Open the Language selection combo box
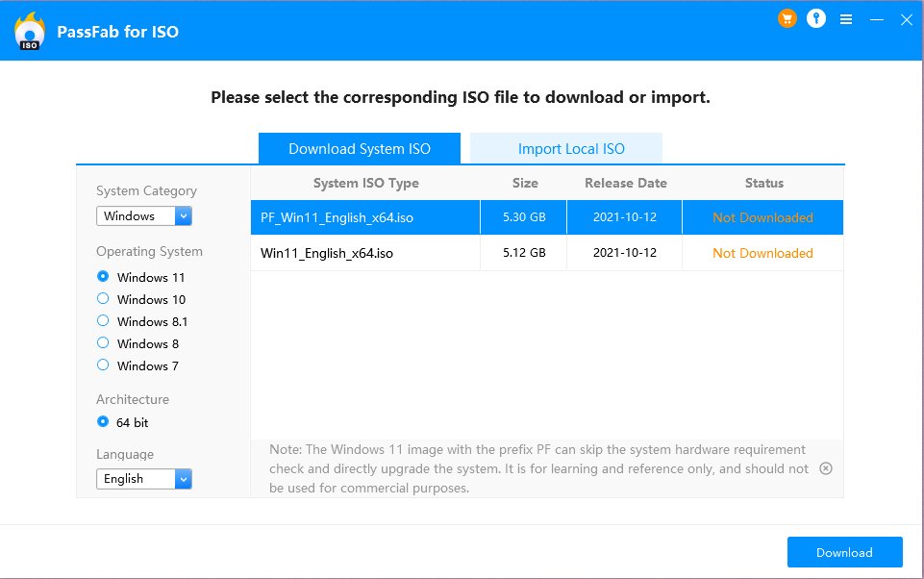The image size is (924, 579). pos(139,478)
